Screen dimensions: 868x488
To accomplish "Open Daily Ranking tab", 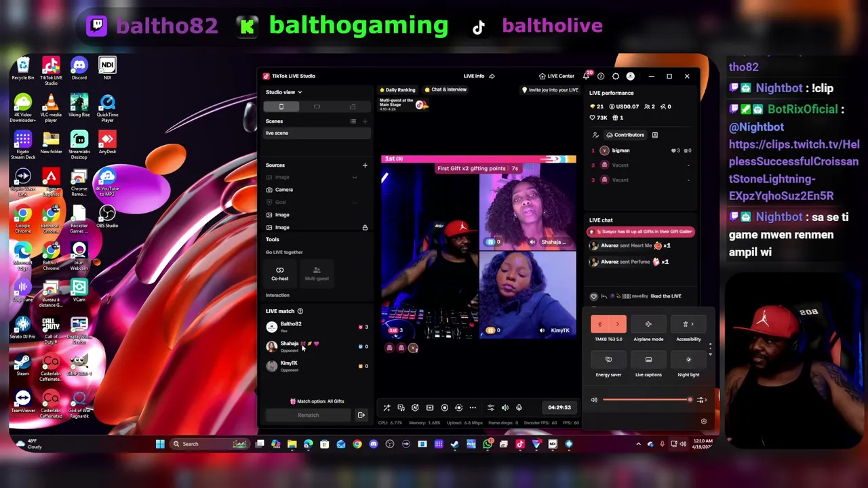I will [397, 89].
